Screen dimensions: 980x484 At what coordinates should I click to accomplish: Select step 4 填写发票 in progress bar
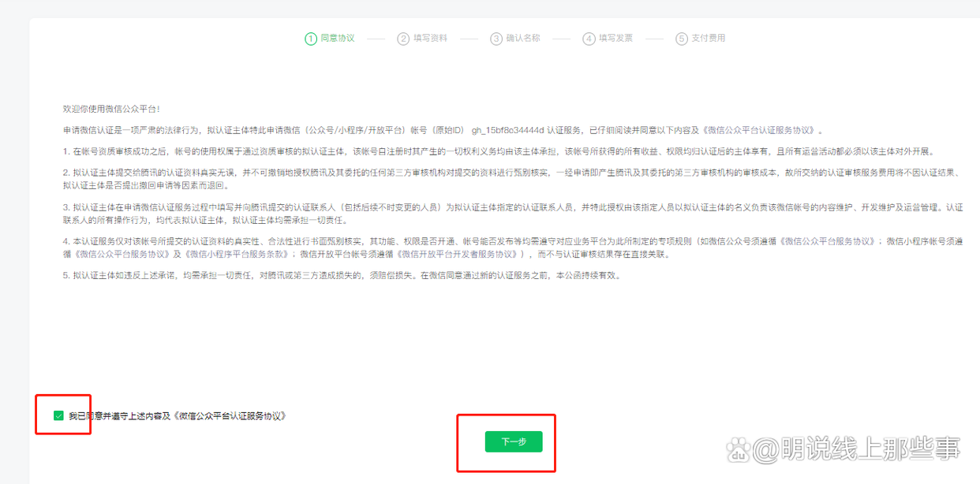608,38
